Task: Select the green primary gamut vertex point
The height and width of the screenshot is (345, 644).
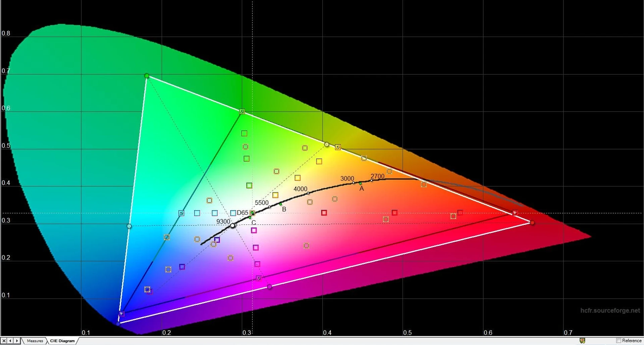Action: click(x=147, y=76)
